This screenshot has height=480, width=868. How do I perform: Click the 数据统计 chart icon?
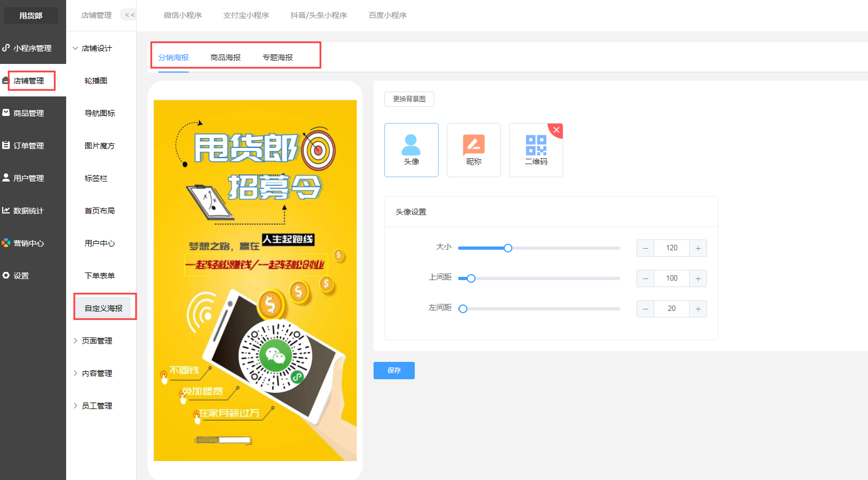[6, 210]
